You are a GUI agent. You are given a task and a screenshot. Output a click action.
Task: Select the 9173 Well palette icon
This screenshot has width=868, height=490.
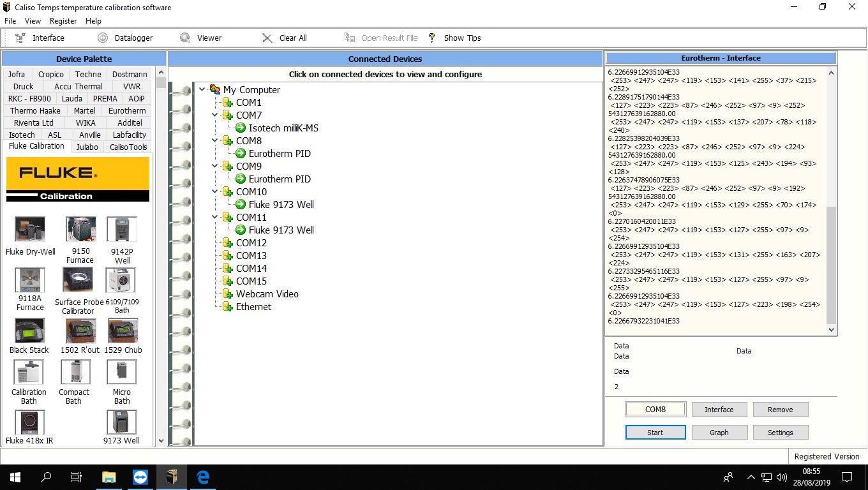pyautogui.click(x=122, y=422)
